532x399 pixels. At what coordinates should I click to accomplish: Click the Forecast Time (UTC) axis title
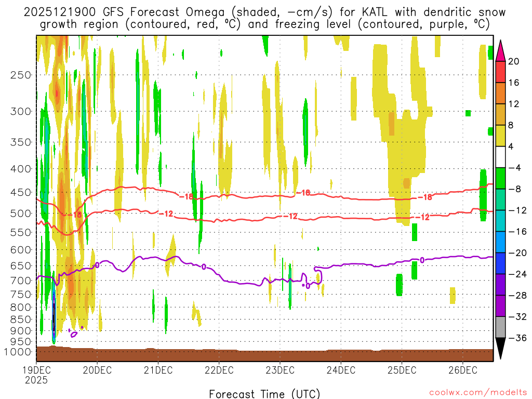(264, 393)
